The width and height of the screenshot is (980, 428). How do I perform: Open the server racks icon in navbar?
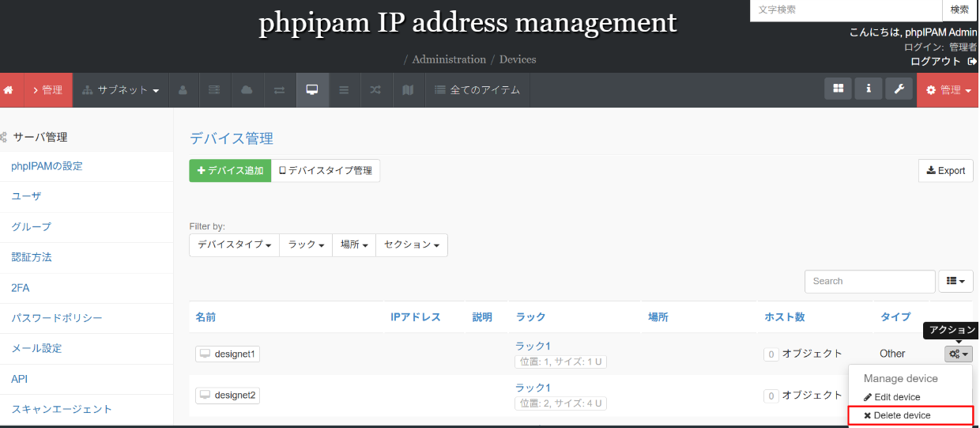(x=214, y=90)
